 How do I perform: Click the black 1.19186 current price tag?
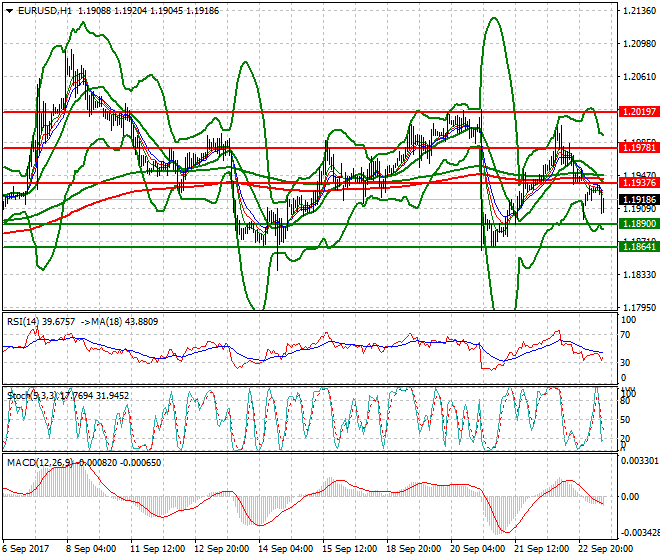click(x=638, y=199)
